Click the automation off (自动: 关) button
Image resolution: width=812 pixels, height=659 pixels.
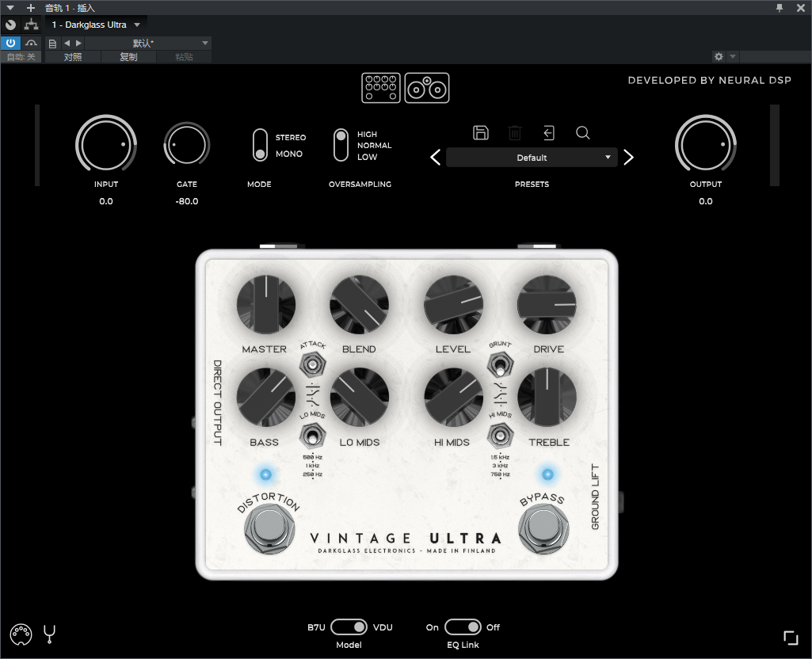pyautogui.click(x=21, y=57)
